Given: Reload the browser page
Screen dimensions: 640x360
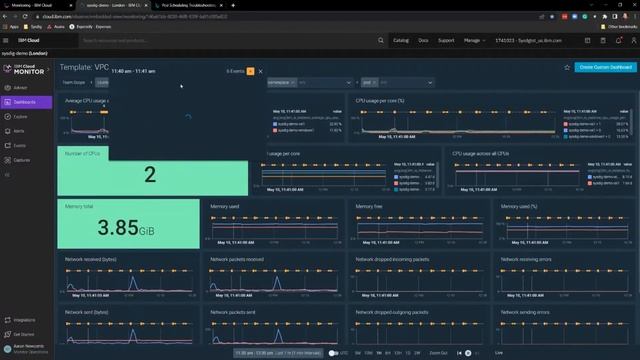Looking at the screenshot, I should 25,16.
